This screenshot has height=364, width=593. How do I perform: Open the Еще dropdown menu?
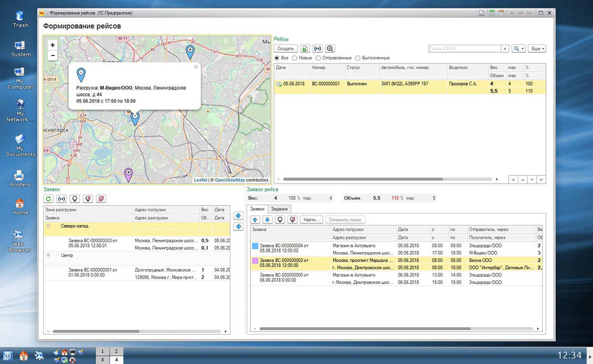(538, 49)
